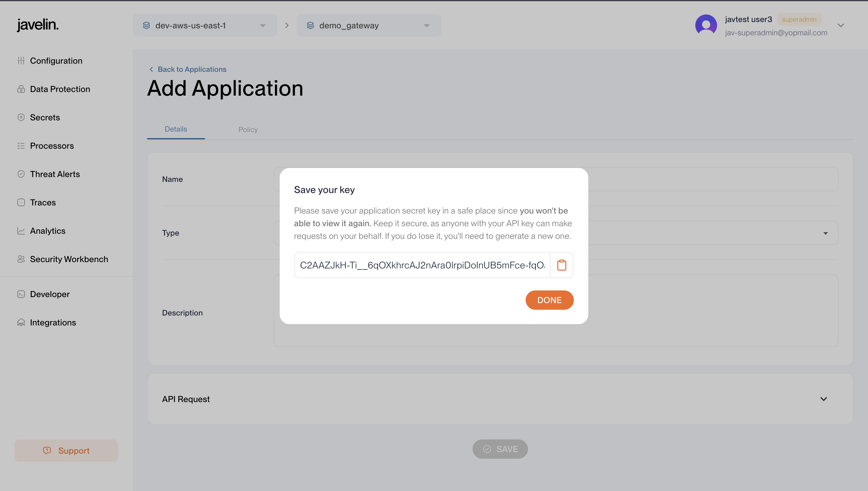The height and width of the screenshot is (491, 868).
Task: Open Threat Alerts in the sidebar
Action: [x=55, y=174]
